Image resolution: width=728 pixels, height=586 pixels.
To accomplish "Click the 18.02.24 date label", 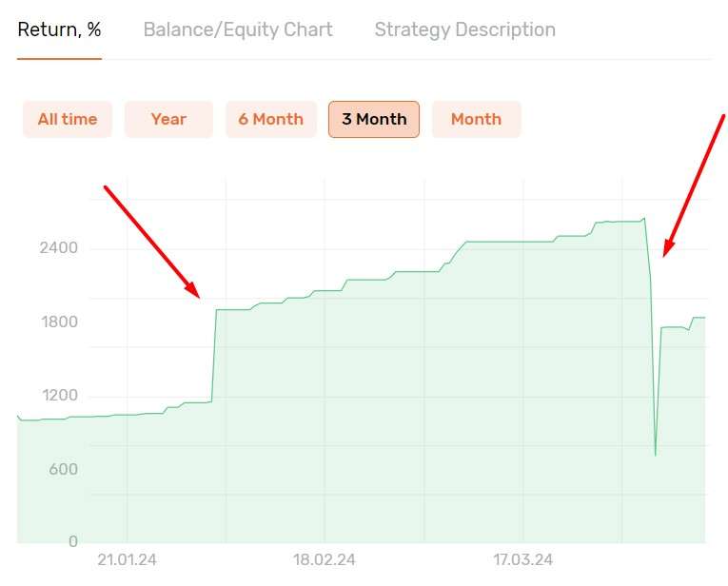I will [x=325, y=559].
